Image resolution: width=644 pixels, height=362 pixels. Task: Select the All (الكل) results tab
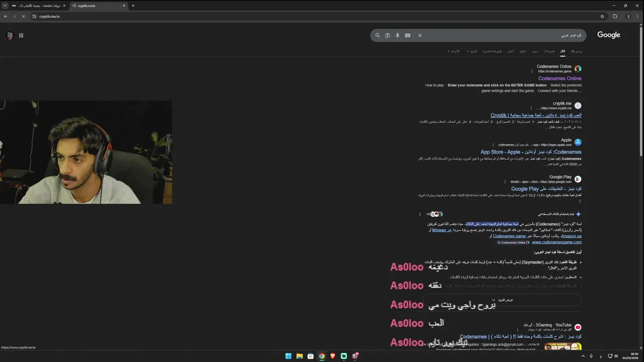click(x=562, y=51)
